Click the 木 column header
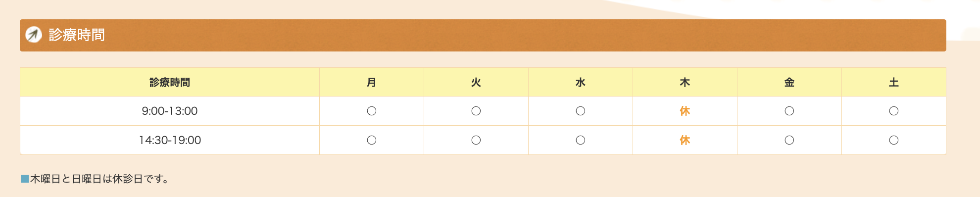This screenshot has width=980, height=197. (685, 82)
